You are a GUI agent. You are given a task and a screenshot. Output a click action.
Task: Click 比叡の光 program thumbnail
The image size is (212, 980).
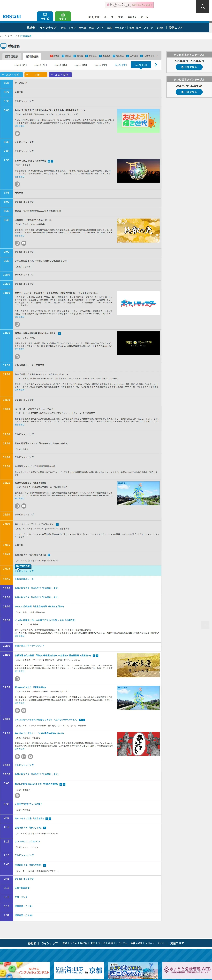point(138,230)
